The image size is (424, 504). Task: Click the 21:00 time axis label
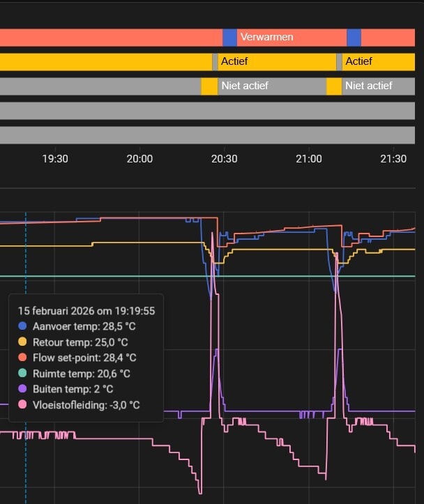309,159
